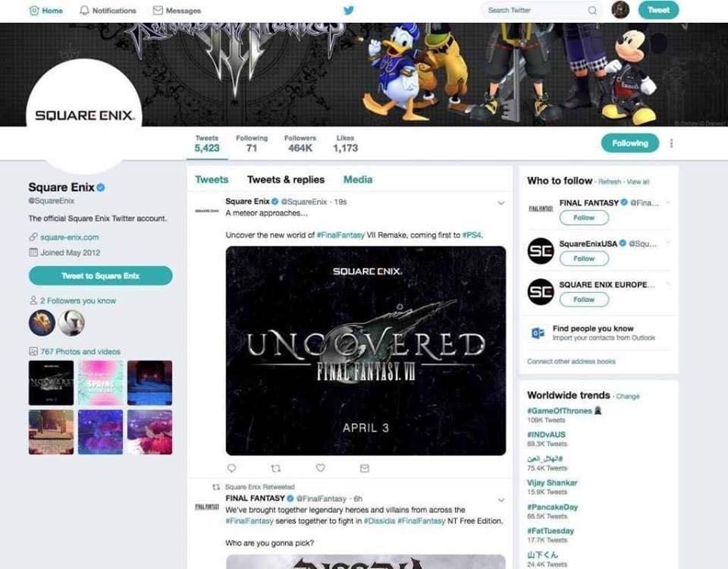
Task: Click the Twitter bird logo
Action: coord(349,10)
